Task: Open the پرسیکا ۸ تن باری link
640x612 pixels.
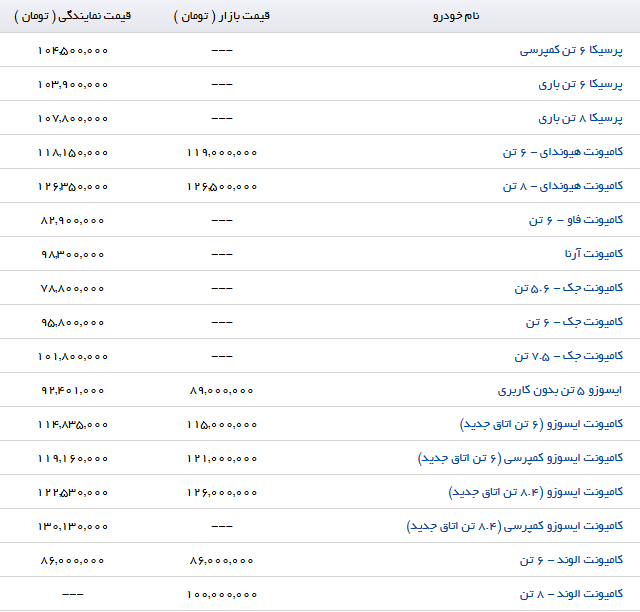Action: coord(580,118)
